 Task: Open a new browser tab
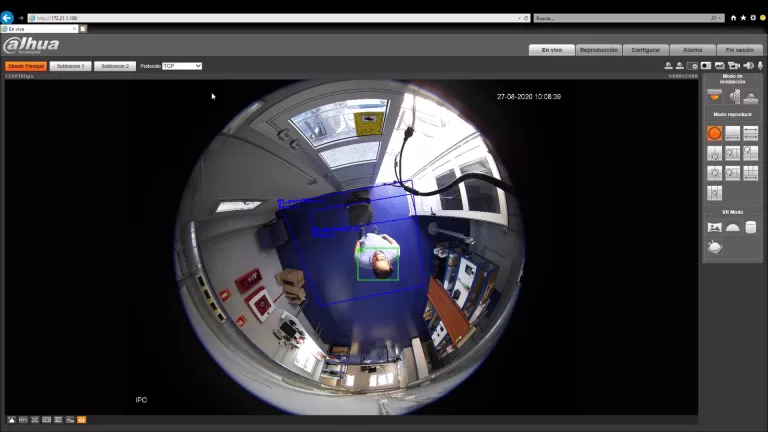coord(83,29)
